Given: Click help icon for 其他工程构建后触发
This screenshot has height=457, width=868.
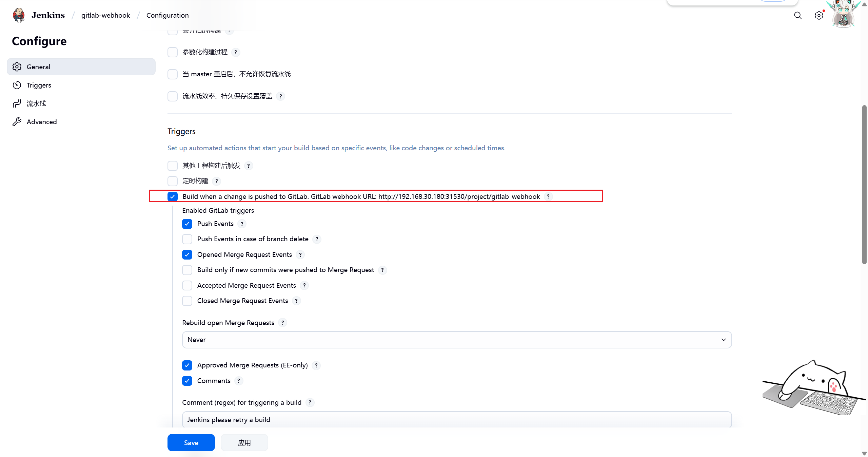Looking at the screenshot, I should point(249,166).
